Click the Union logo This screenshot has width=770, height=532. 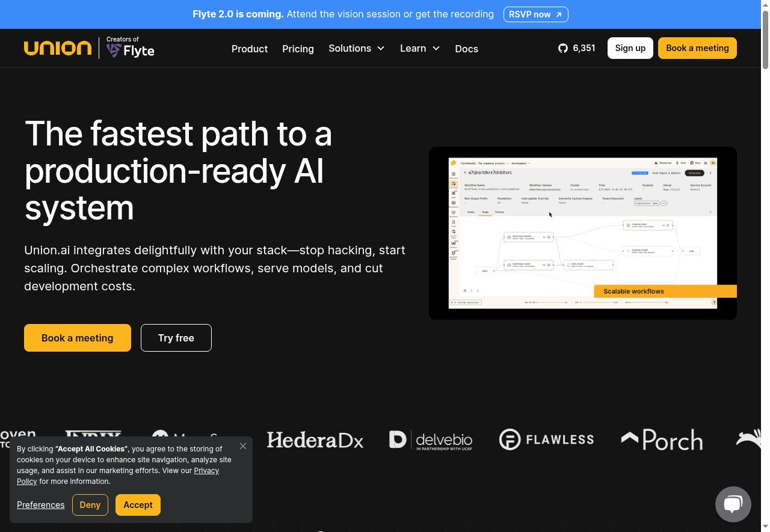click(58, 48)
